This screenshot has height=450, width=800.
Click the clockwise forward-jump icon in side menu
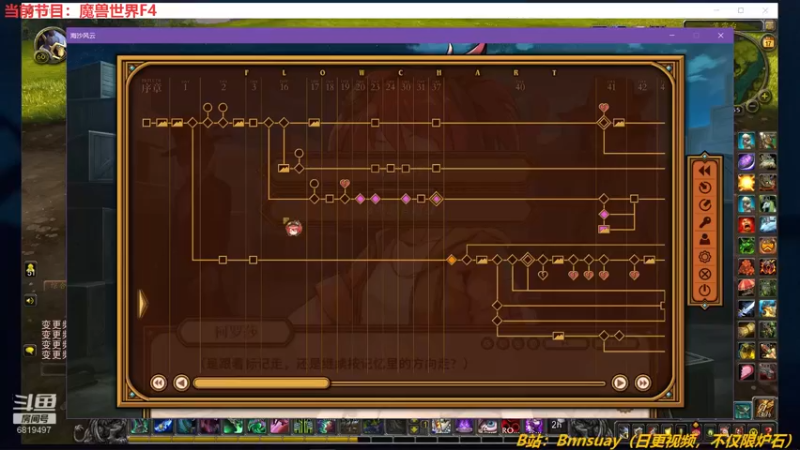pos(705,205)
